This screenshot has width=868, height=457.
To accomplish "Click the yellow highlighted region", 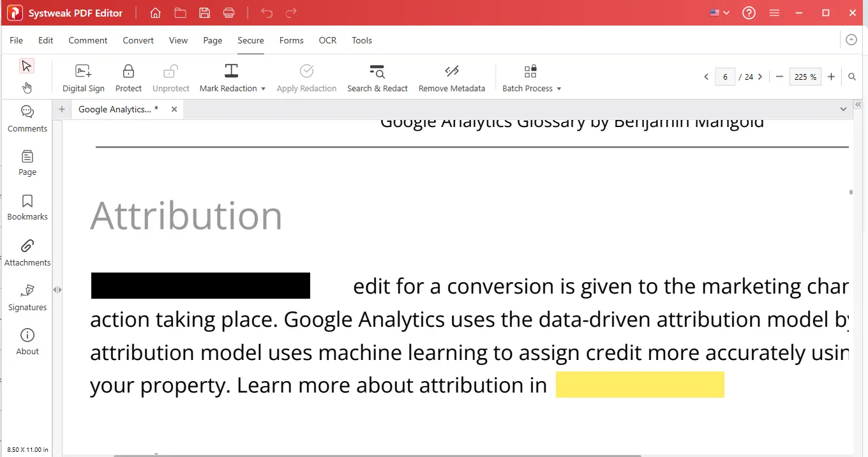I will point(640,384).
